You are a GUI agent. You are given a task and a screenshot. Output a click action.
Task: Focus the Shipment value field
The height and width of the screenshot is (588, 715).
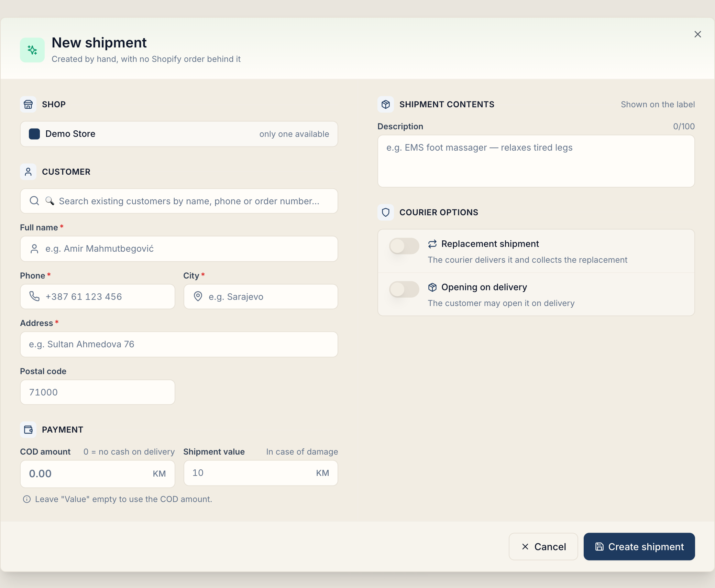[261, 473]
